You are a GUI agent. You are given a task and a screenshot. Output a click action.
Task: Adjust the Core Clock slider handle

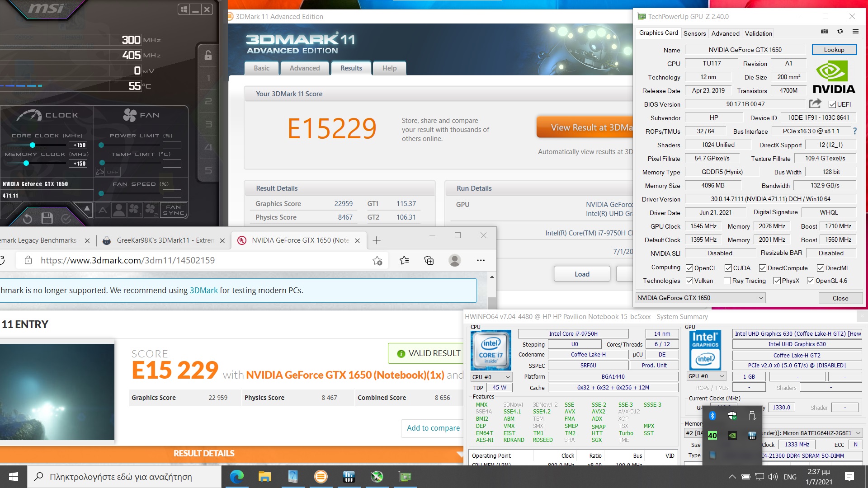click(33, 145)
